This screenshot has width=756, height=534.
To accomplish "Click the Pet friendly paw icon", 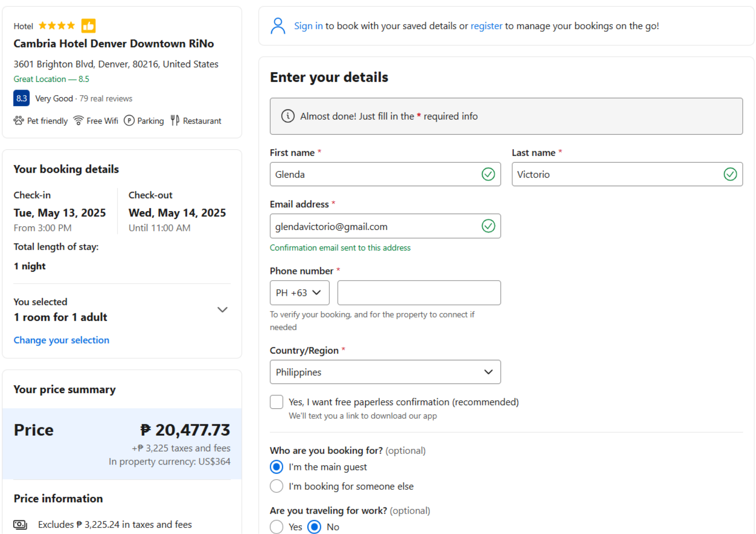I will (19, 120).
